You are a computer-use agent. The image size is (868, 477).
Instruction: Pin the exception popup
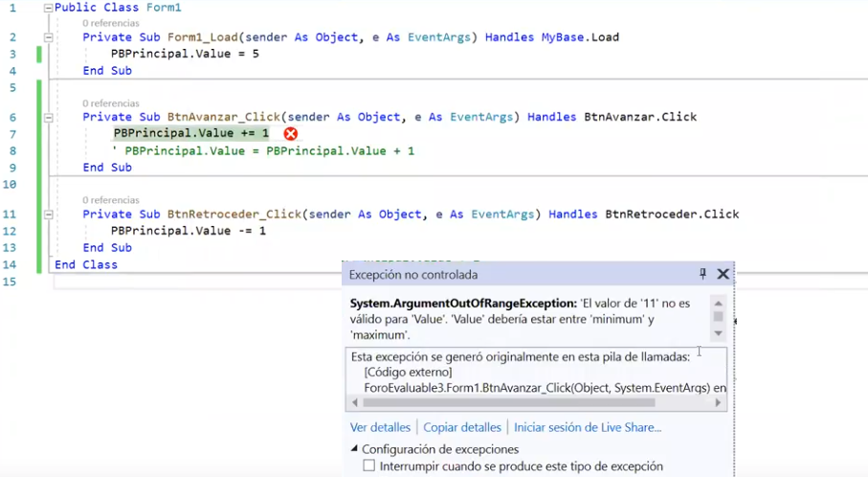click(x=702, y=274)
